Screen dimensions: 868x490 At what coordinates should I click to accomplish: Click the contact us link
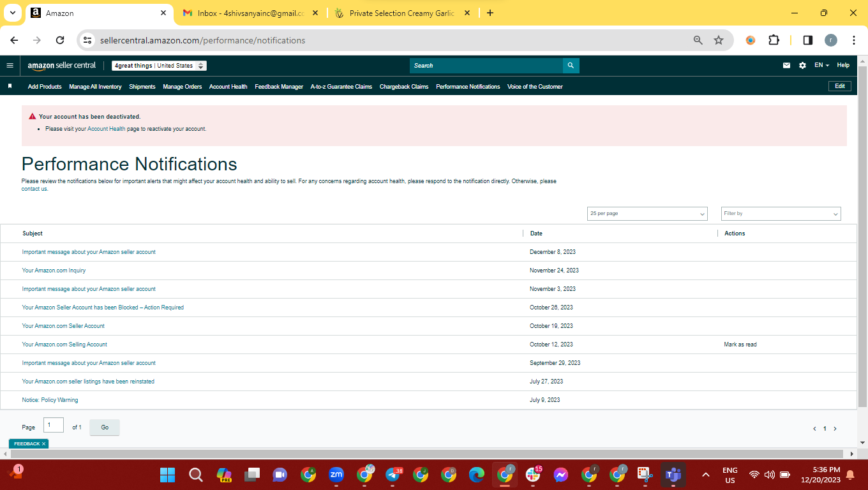(x=34, y=189)
